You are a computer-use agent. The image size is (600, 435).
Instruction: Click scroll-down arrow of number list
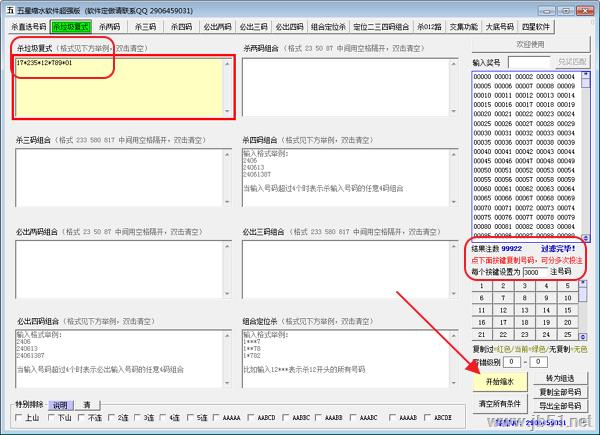click(x=585, y=238)
